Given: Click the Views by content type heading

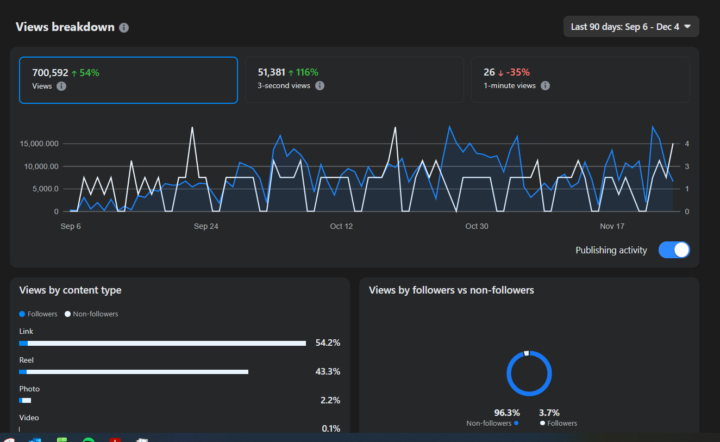Looking at the screenshot, I should click(70, 290).
